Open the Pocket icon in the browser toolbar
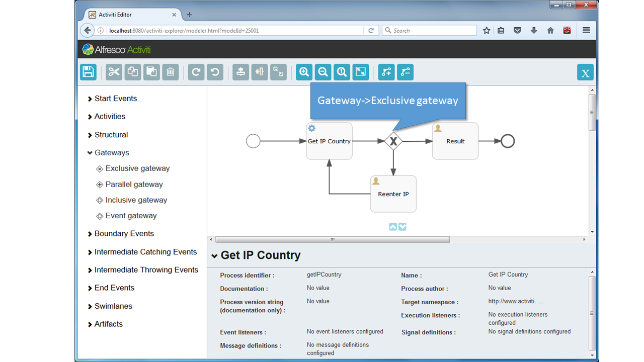This screenshot has width=644, height=362. (x=517, y=31)
